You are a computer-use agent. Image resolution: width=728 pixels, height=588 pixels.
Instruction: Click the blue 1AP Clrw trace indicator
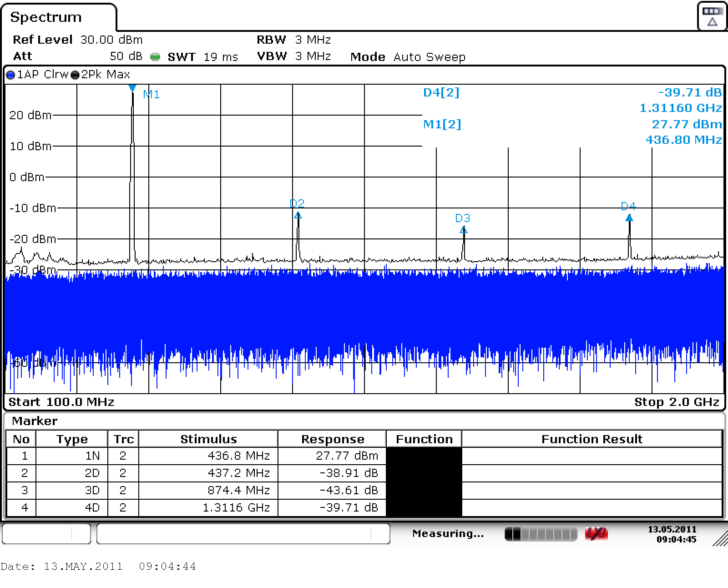[x=10, y=75]
